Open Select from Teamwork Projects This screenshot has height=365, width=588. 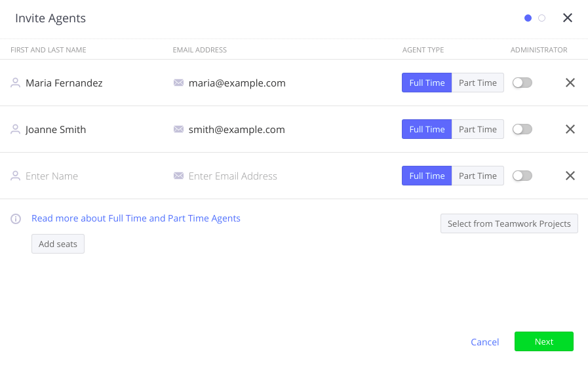click(x=509, y=223)
